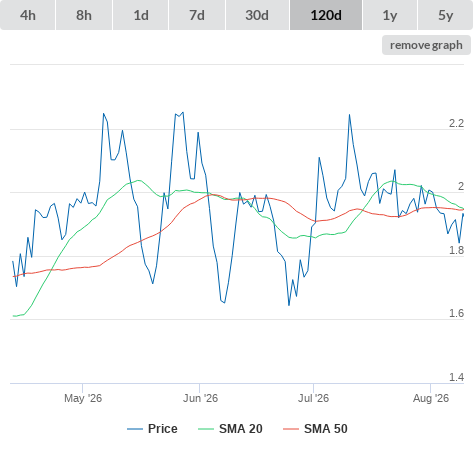
Task: Open the 7d time range
Action: [197, 15]
